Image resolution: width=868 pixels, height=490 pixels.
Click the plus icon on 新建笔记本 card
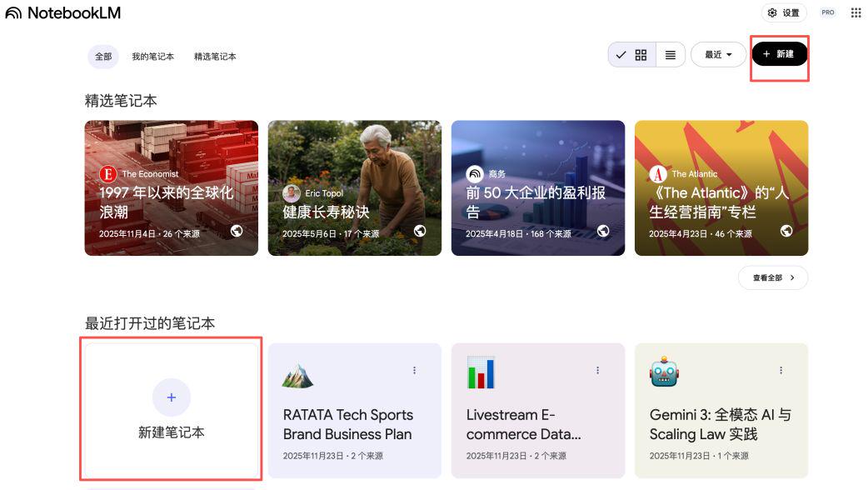click(x=171, y=397)
